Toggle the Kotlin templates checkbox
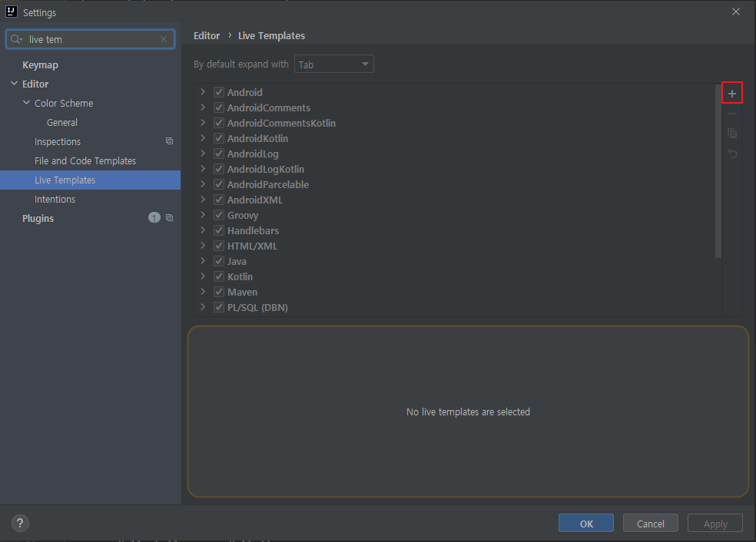The image size is (756, 542). tap(219, 276)
